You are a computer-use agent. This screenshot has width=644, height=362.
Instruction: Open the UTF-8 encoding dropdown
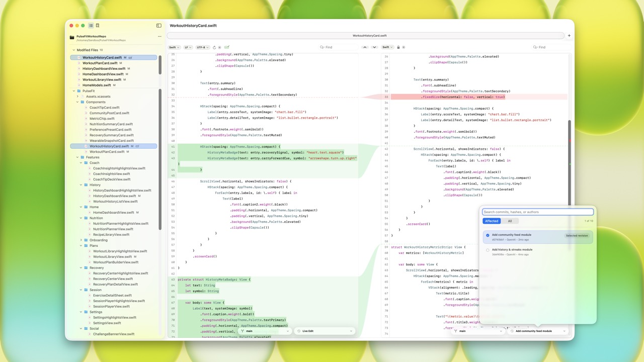[203, 47]
